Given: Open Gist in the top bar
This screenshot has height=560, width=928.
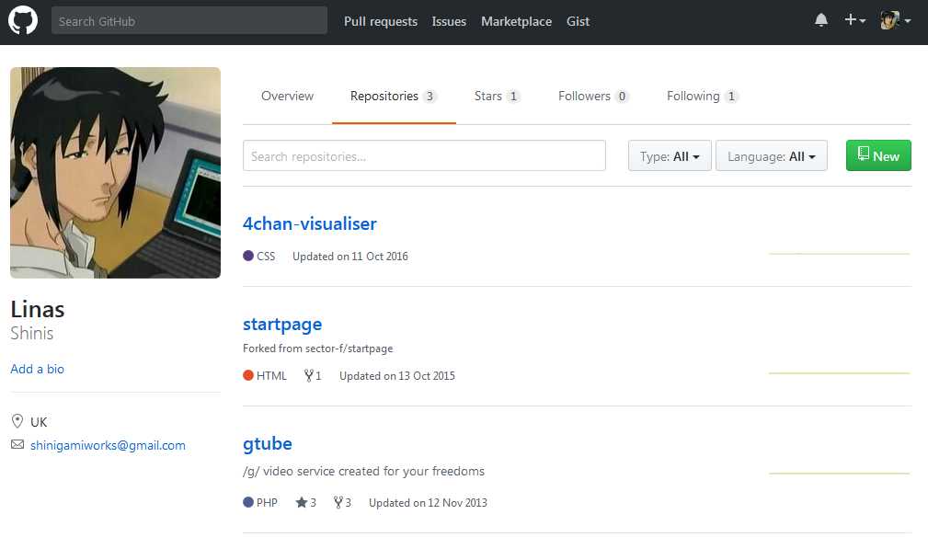Looking at the screenshot, I should pos(578,21).
